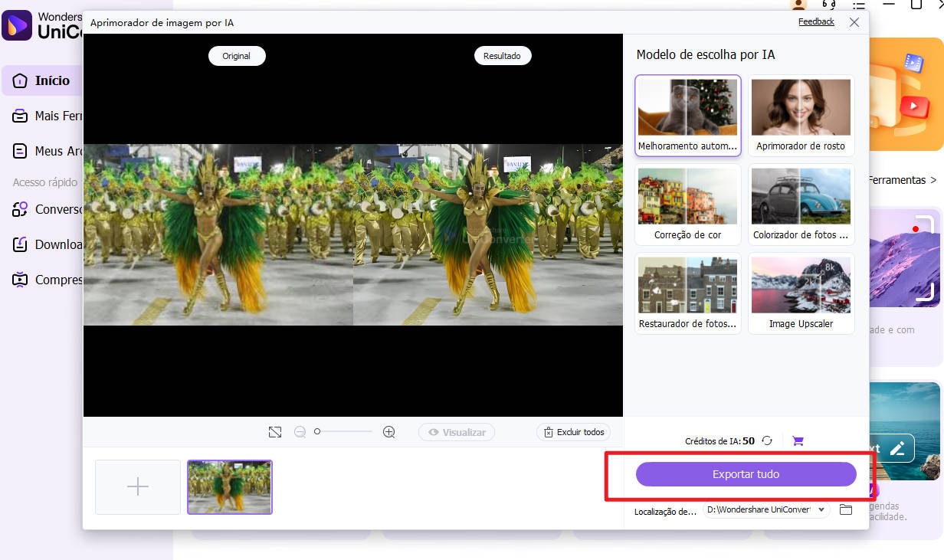
Task: Open the output folder icon
Action: pos(846,509)
